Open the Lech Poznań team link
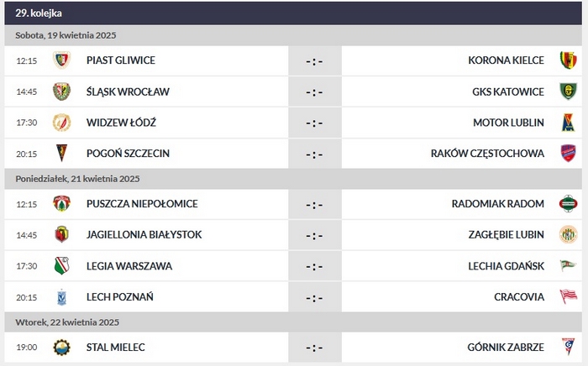 [x=119, y=296]
